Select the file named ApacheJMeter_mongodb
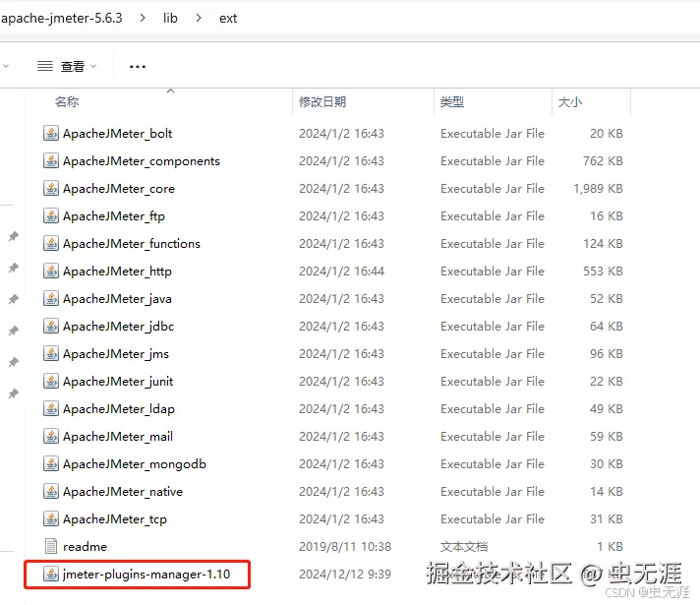Image resolution: width=700 pixels, height=605 pixels. 135,464
